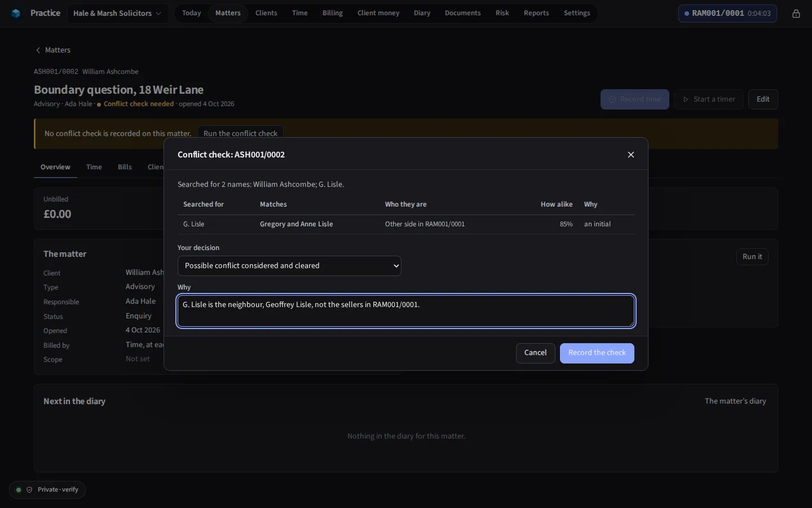This screenshot has width=812, height=508.
Task: Click the running timer RAM001/0001
Action: (x=727, y=14)
